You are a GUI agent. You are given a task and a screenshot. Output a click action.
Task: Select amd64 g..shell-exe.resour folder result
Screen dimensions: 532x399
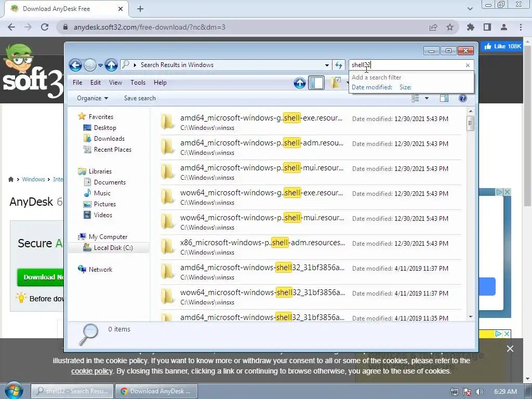310,123
